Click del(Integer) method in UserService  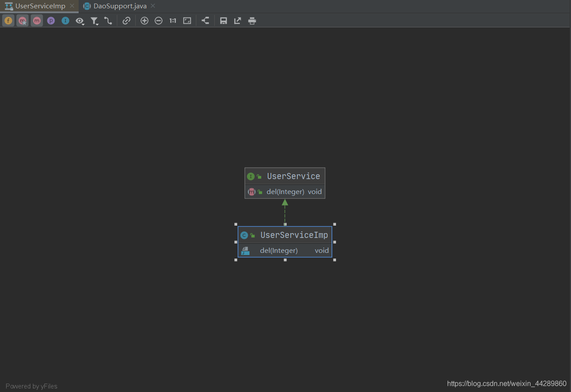(285, 192)
